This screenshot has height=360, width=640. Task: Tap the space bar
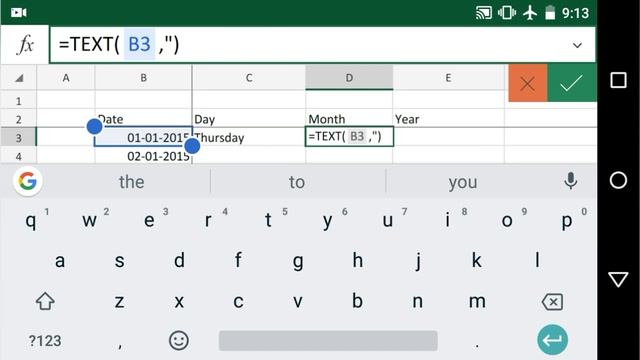[x=328, y=340]
